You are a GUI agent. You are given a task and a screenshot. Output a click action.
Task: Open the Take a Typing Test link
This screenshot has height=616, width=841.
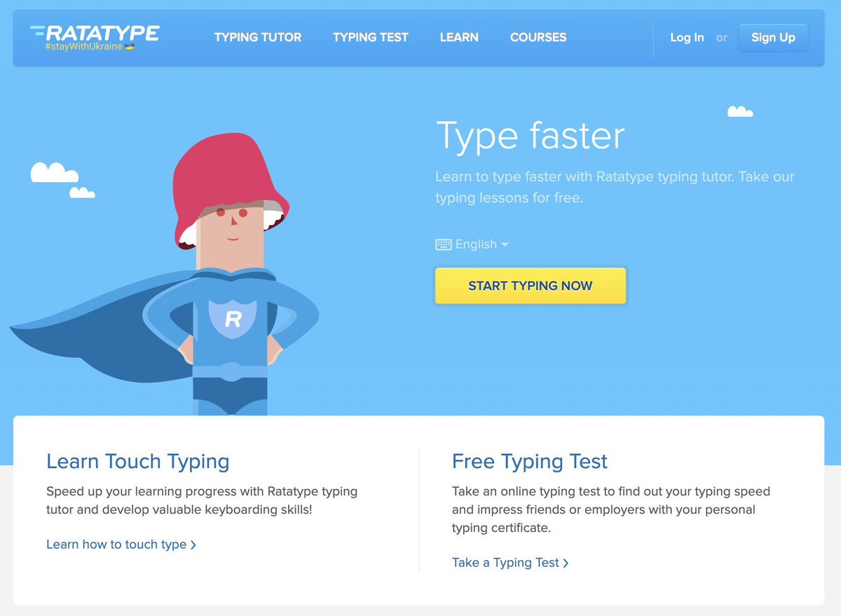[x=510, y=563]
